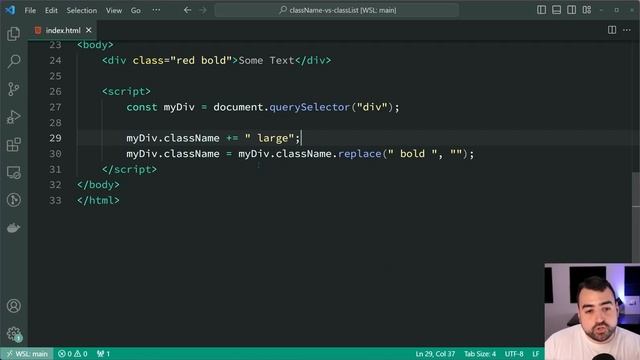Show errors and warnings in status bar
The width and height of the screenshot is (640, 360).
pyautogui.click(x=73, y=353)
